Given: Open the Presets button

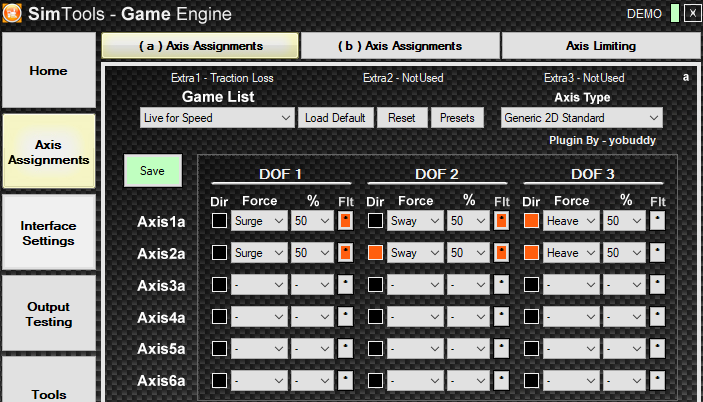Looking at the screenshot, I should (x=457, y=118).
